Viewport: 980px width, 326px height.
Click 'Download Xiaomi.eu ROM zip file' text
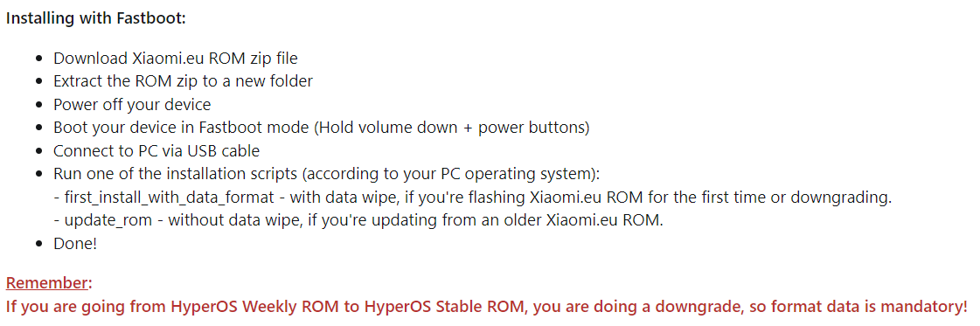176,58
